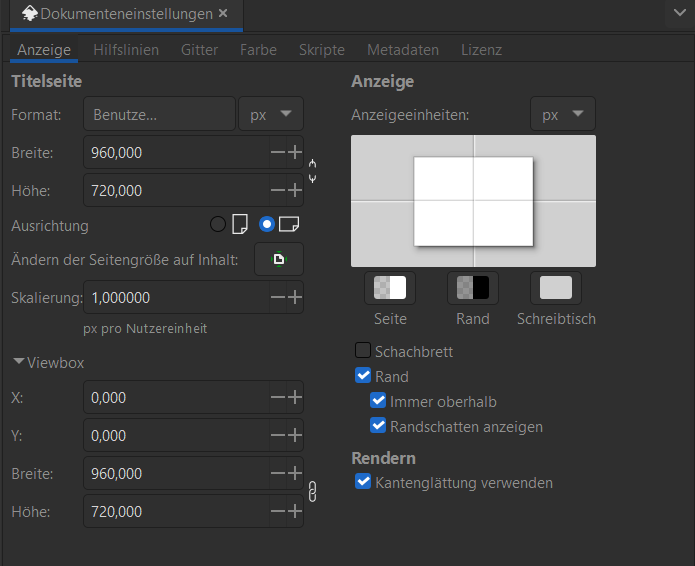This screenshot has height=566, width=695.
Task: Click the landscape page orientation icon
Action: (x=289, y=224)
